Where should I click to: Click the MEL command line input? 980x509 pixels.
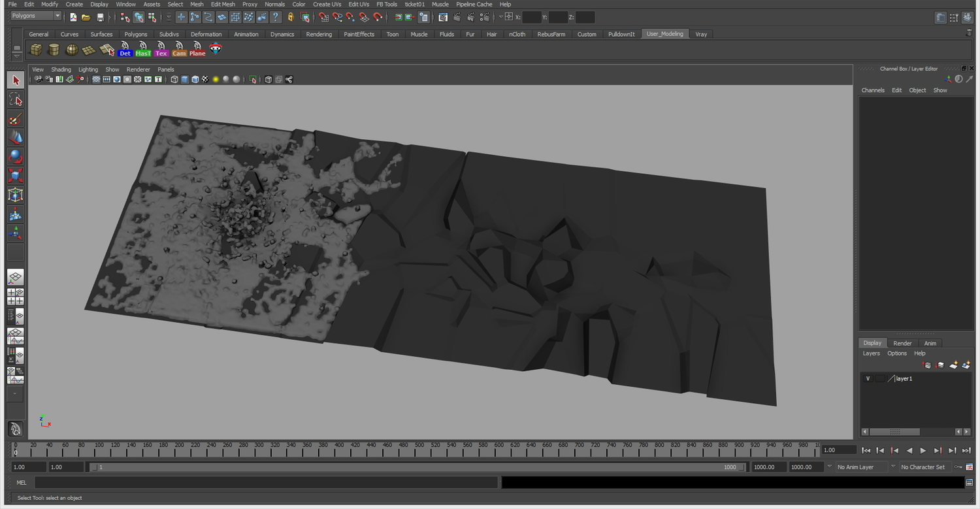[x=266, y=483]
